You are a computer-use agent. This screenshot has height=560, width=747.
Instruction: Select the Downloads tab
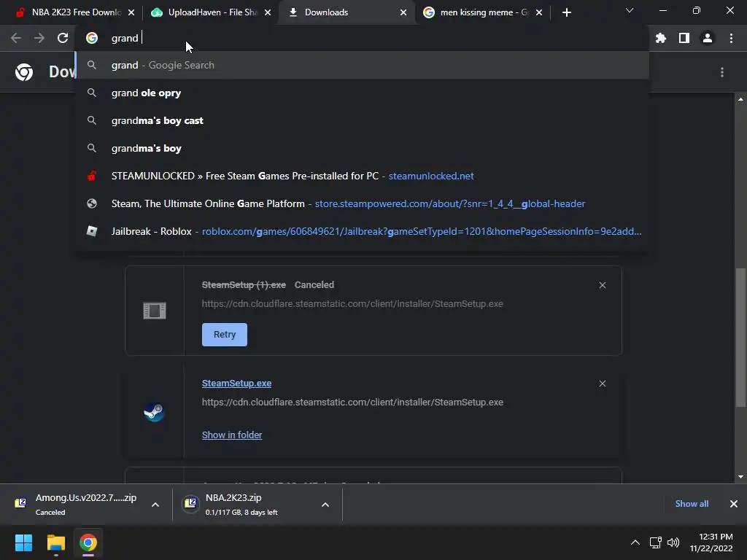(347, 12)
